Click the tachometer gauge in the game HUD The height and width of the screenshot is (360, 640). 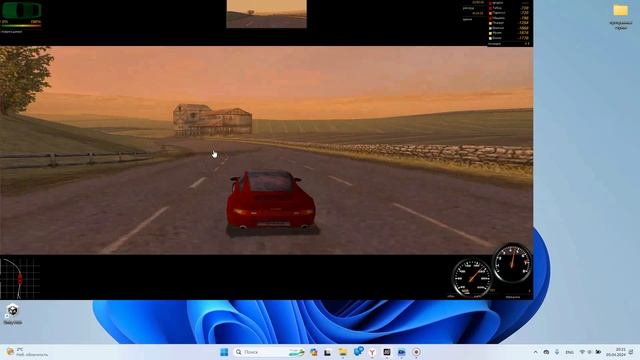[x=512, y=263]
